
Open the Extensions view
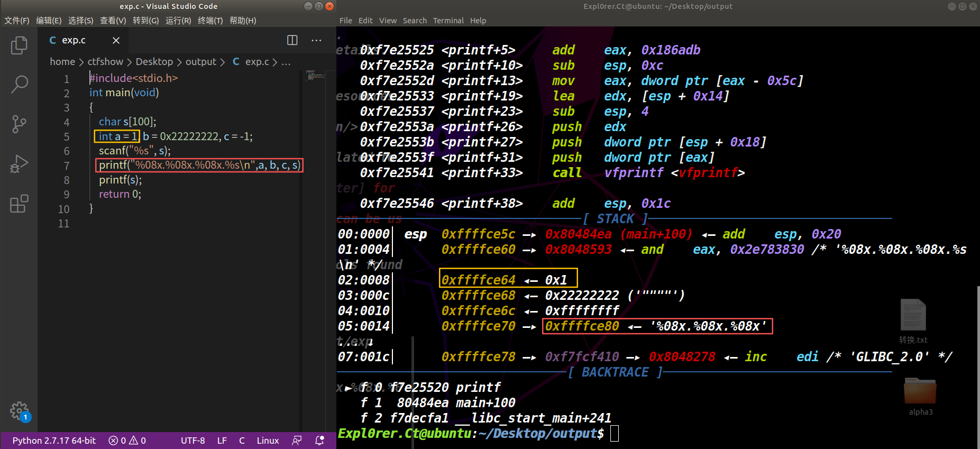pos(19,204)
